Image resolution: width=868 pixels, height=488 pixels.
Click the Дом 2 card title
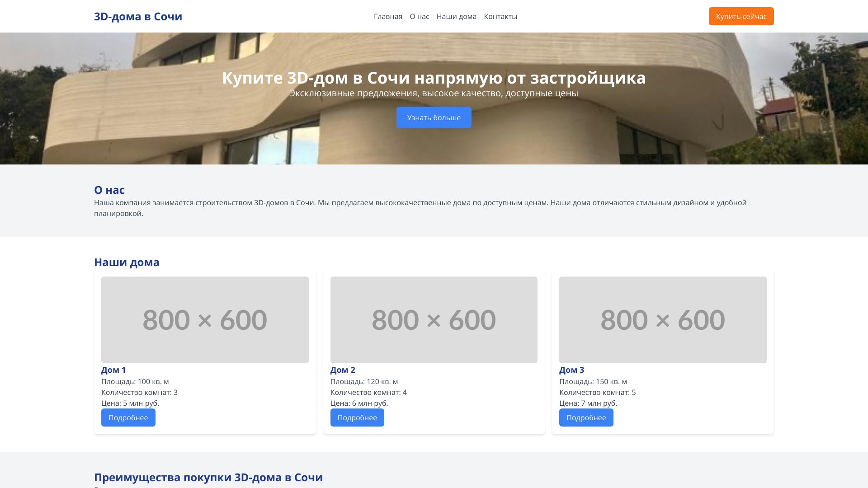click(343, 370)
